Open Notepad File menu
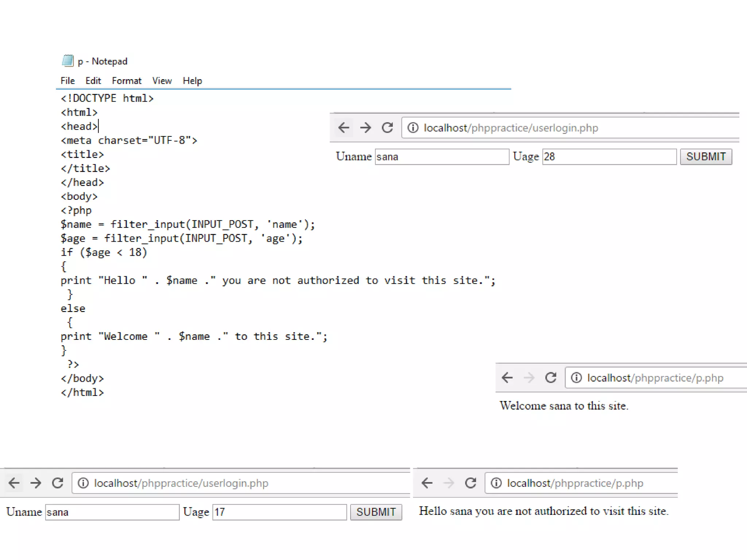Image resolution: width=747 pixels, height=560 pixels. pyautogui.click(x=67, y=81)
